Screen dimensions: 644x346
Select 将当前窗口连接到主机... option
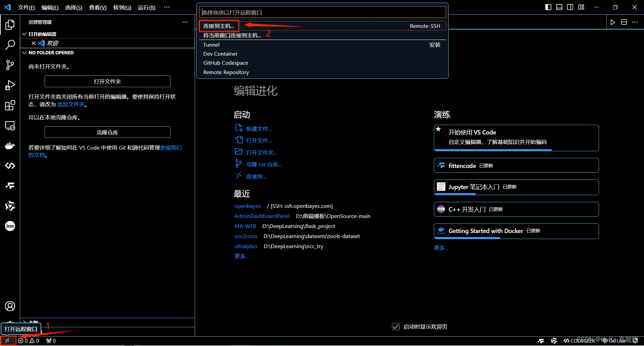point(323,35)
